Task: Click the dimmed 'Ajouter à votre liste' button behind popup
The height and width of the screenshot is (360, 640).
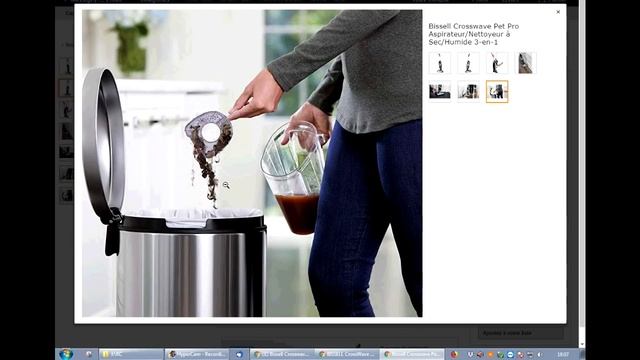Action: click(x=520, y=333)
